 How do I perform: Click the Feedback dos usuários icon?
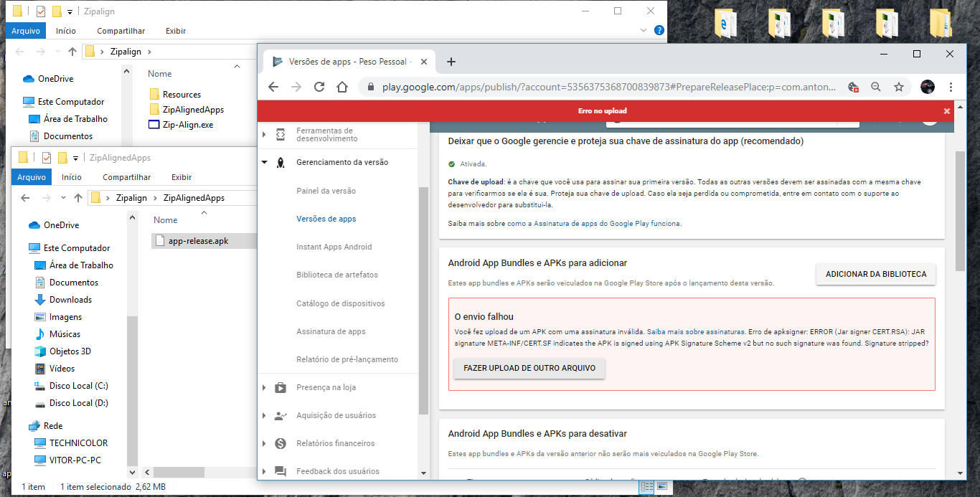[281, 471]
